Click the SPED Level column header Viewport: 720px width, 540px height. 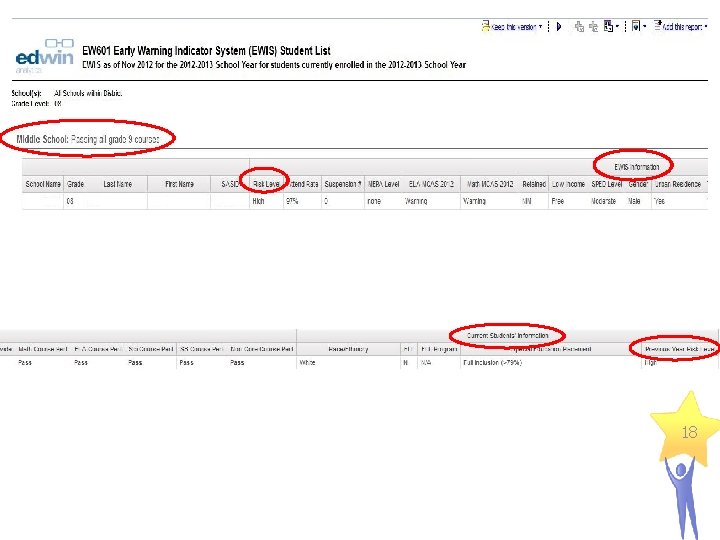(x=607, y=184)
